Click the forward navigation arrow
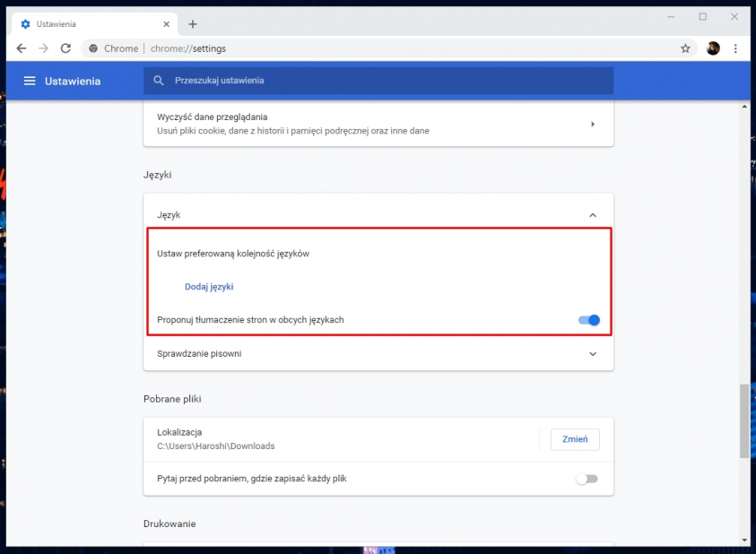Viewport: 756px width, 554px height. [42, 48]
